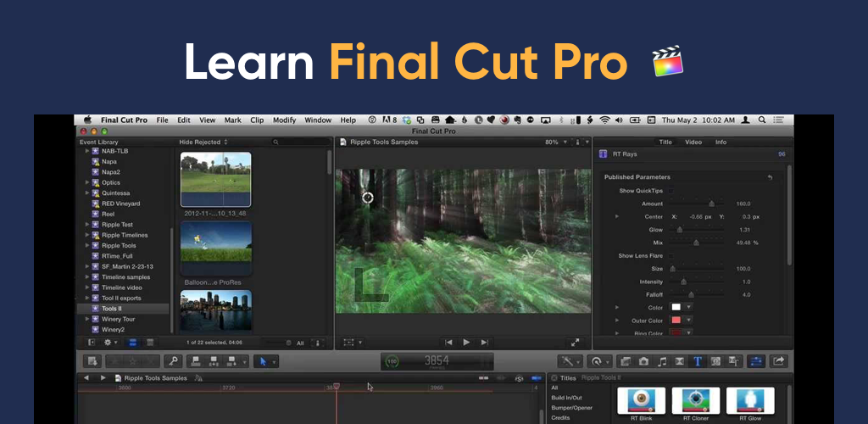Click the insert clip edit button

click(x=213, y=361)
